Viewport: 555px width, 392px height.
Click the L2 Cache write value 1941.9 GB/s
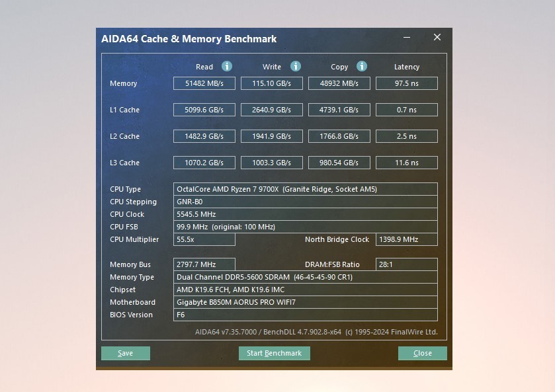(271, 136)
